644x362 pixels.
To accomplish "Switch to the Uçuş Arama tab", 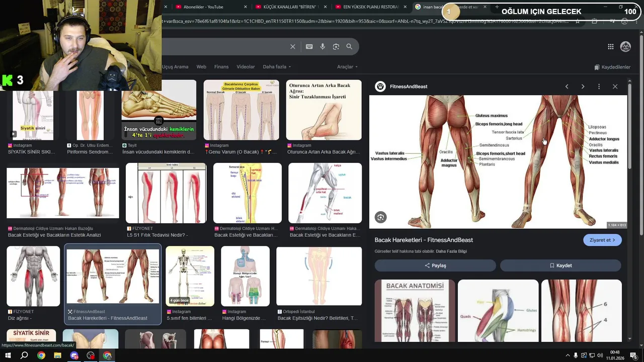I will 175,67.
